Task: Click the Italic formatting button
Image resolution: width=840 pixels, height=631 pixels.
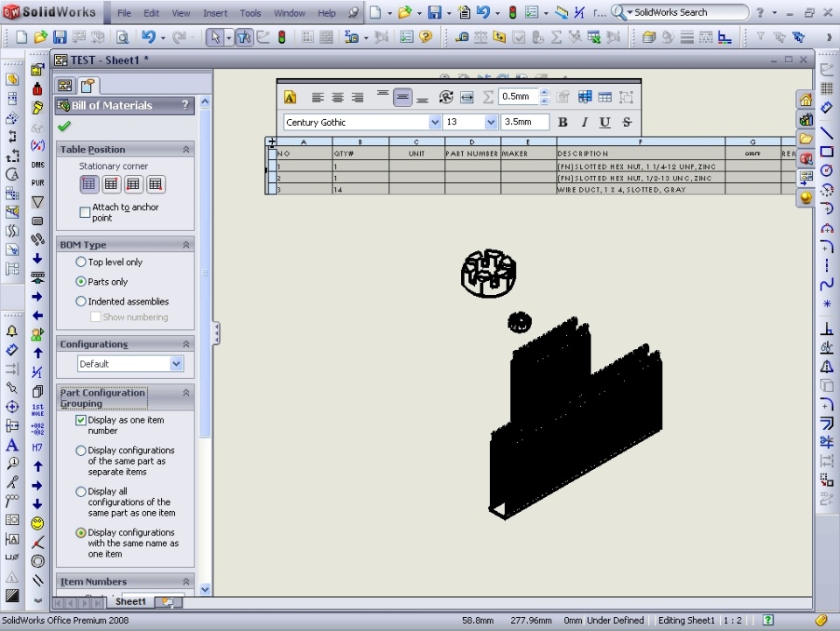Action: (584, 123)
